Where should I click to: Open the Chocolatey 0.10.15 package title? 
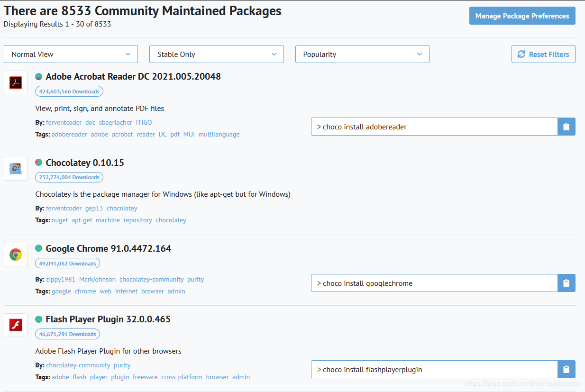point(85,163)
